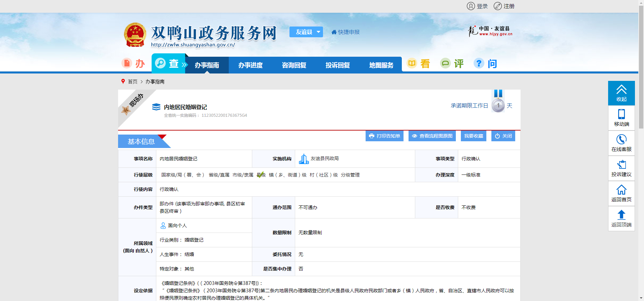
Task: Click the national emblem logo
Action: click(x=135, y=35)
